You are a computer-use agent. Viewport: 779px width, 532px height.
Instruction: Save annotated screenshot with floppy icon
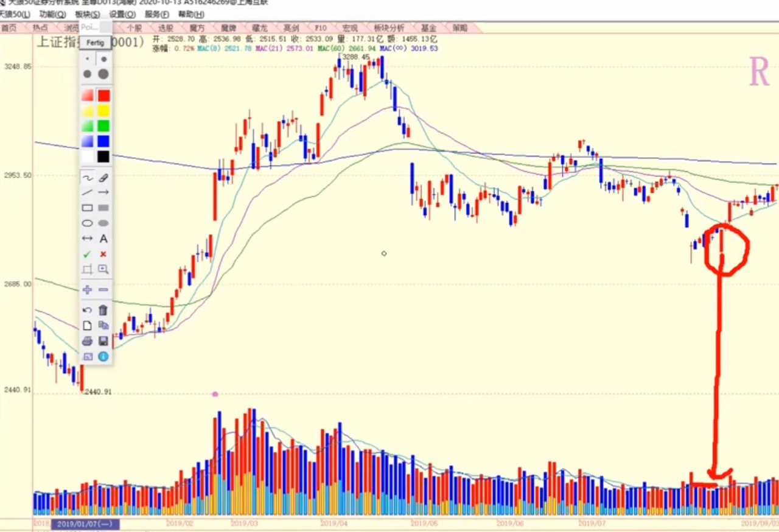point(103,341)
